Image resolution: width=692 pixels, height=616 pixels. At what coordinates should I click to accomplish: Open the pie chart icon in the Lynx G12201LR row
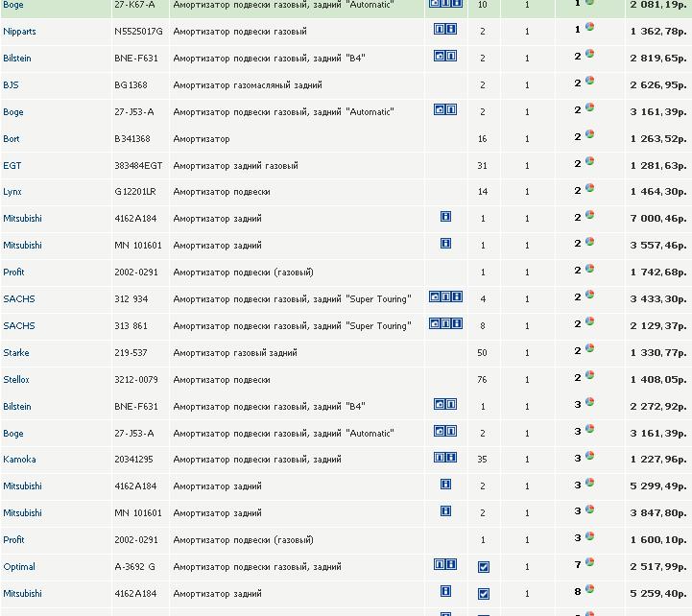coord(589,187)
